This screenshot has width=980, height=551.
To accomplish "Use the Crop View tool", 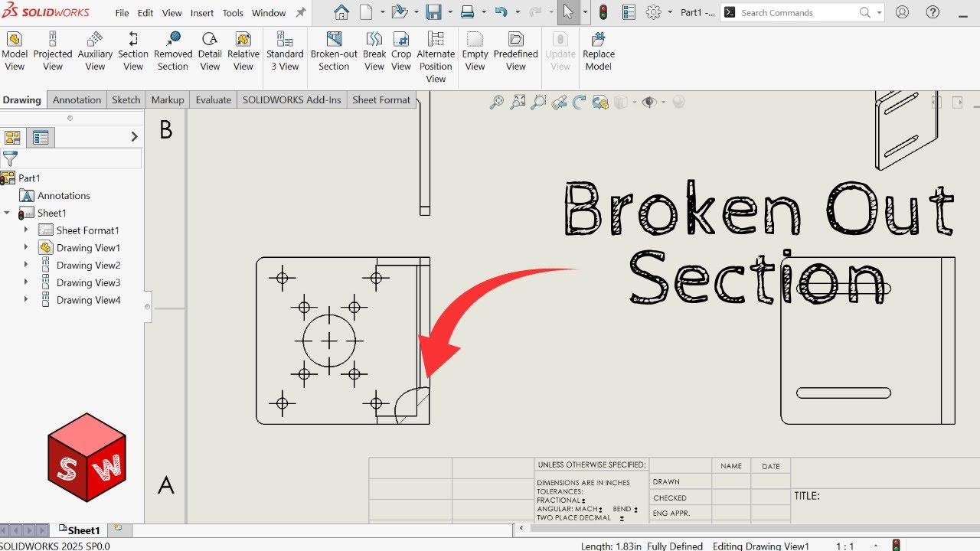I will tap(401, 51).
